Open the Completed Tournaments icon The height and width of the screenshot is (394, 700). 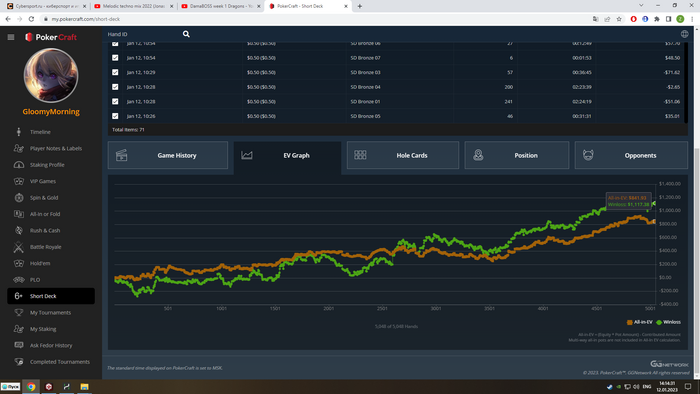(19, 361)
